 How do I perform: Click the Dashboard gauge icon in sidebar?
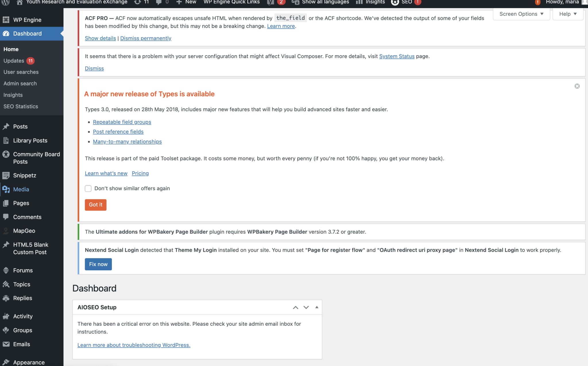click(x=6, y=34)
